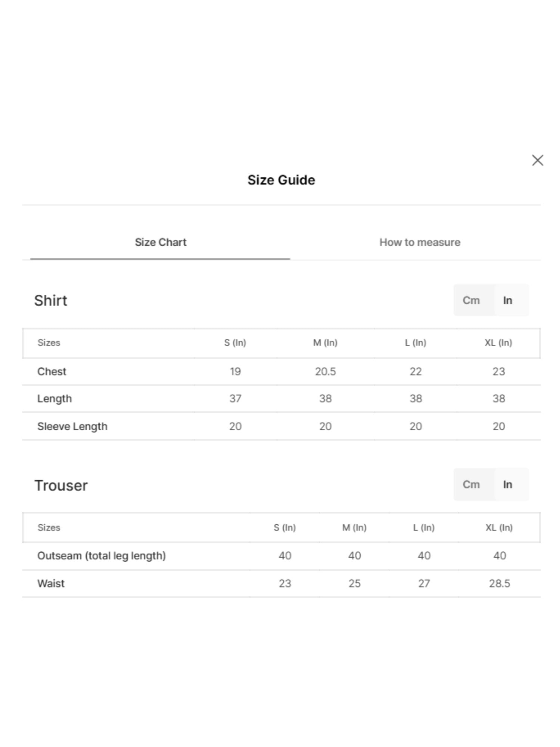This screenshot has height=747, width=560.
Task: Select the Chest row label
Action: point(52,371)
